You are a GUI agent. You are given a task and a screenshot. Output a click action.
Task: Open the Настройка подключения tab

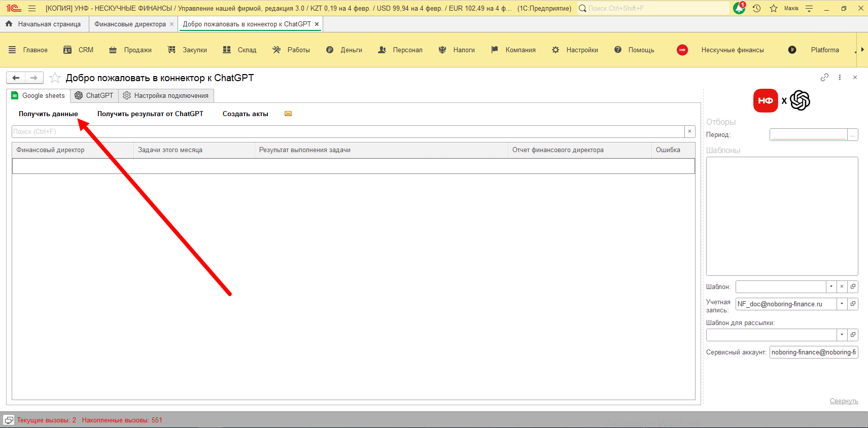coord(166,95)
